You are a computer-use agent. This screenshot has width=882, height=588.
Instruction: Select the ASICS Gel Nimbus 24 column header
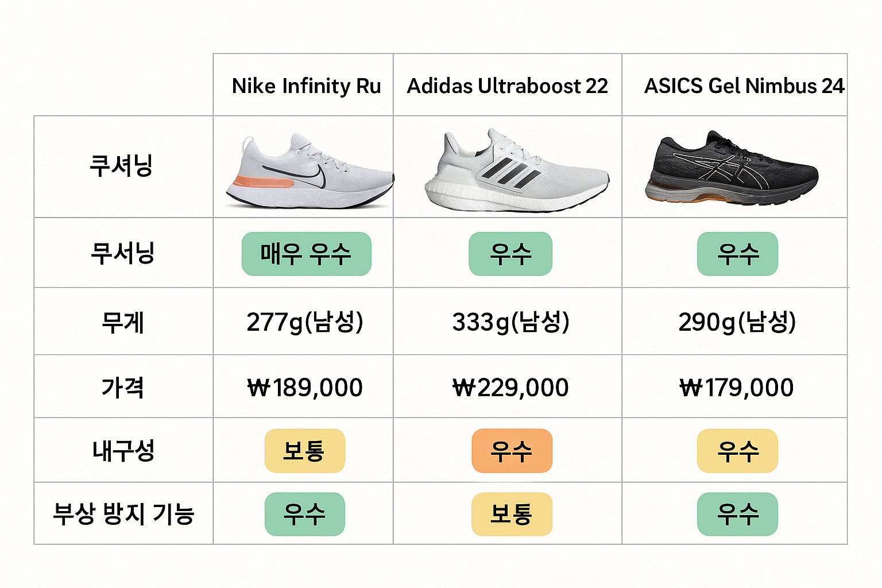point(744,86)
